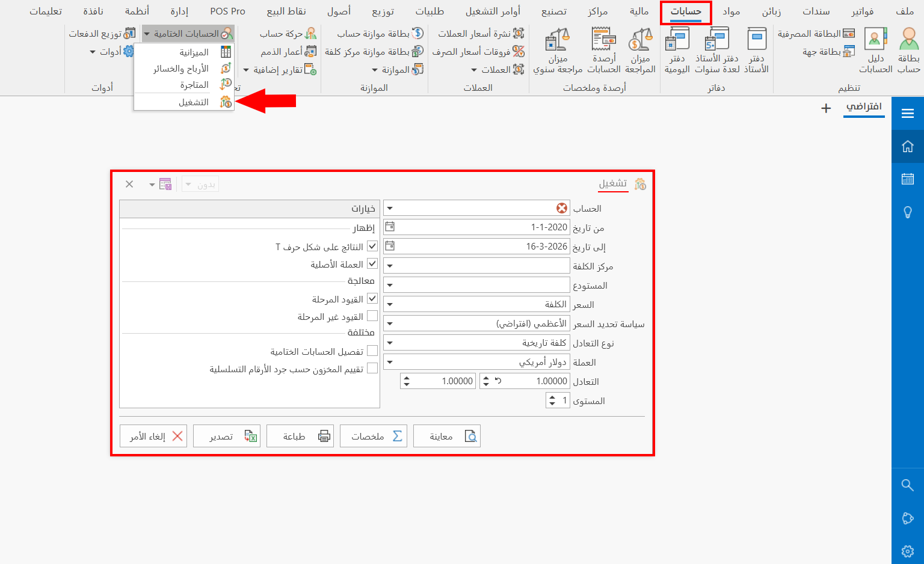Select التشغيل menu entry
Viewport: 924px width, 564px height.
click(184, 102)
